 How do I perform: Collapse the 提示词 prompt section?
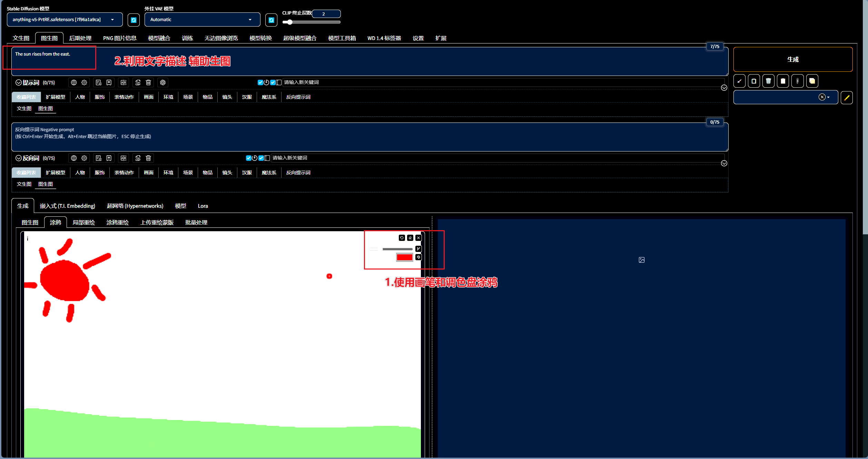point(19,82)
